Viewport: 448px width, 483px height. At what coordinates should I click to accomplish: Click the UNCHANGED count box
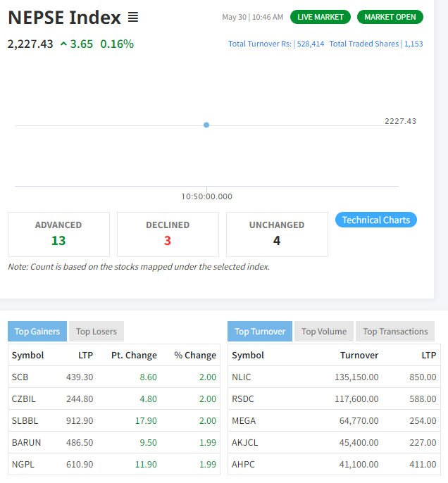(277, 234)
